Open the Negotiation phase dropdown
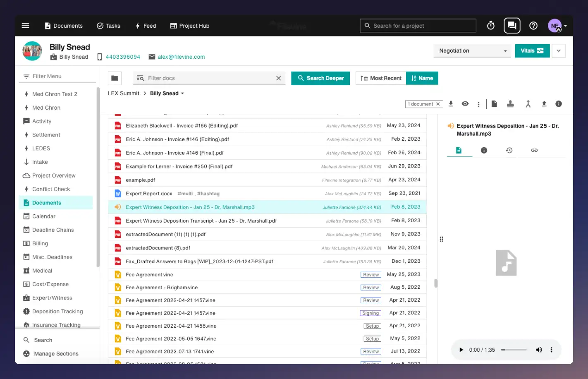Viewport: 588px width, 379px height. click(x=472, y=50)
